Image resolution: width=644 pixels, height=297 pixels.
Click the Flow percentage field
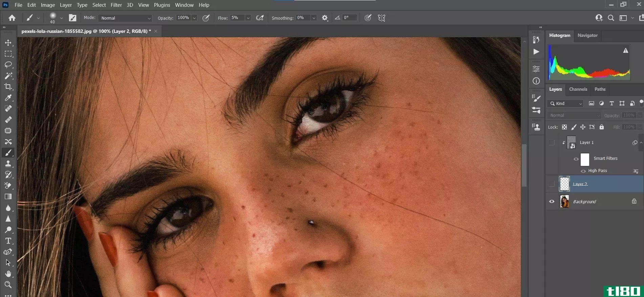[x=237, y=18]
